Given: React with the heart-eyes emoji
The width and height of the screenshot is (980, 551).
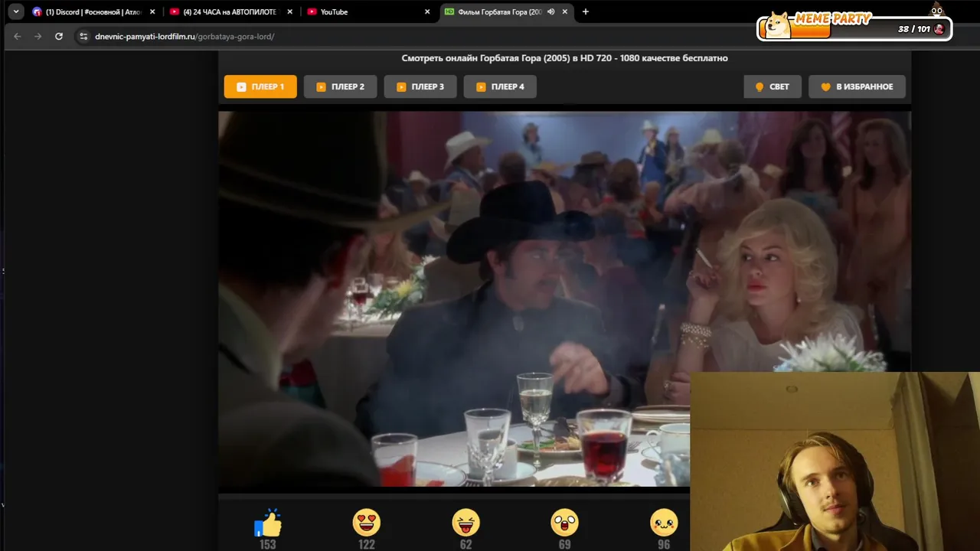Looking at the screenshot, I should click(367, 523).
